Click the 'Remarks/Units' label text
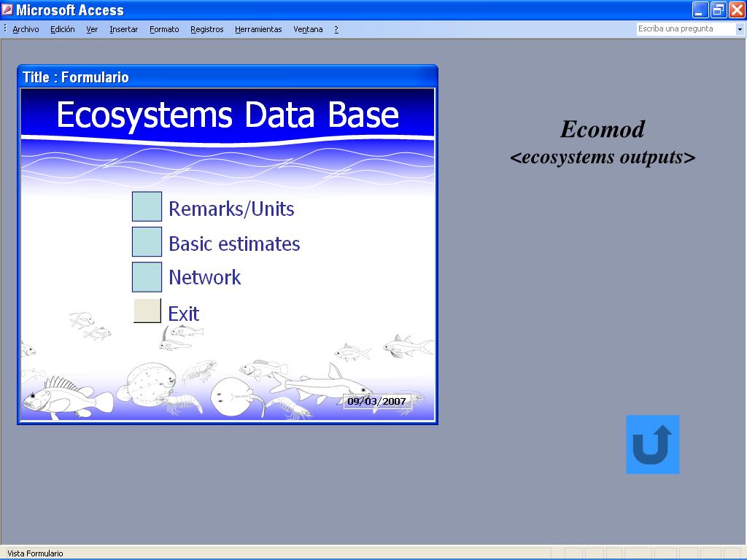This screenshot has width=747, height=560. tap(231, 209)
